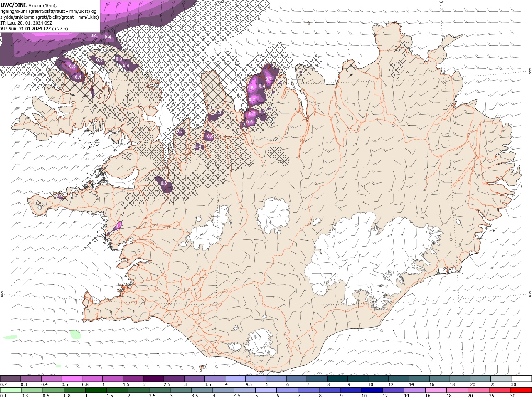Click the 'Vindur (10m)' label

coord(42,5)
